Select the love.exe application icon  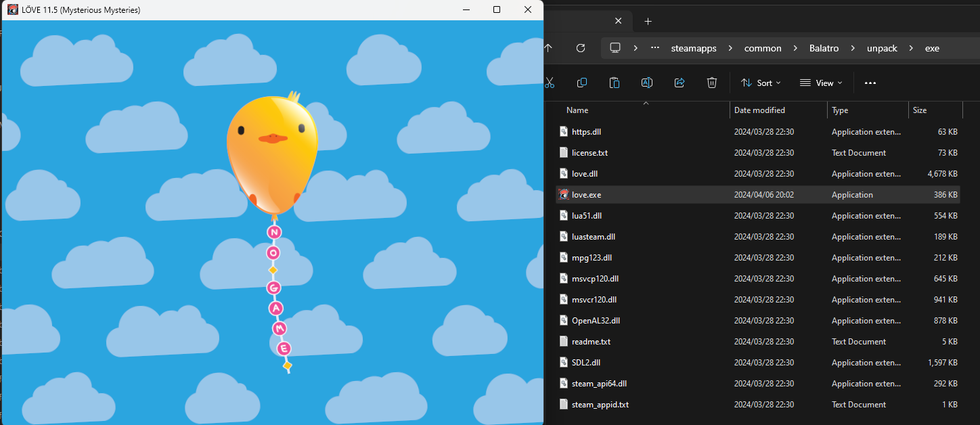564,195
